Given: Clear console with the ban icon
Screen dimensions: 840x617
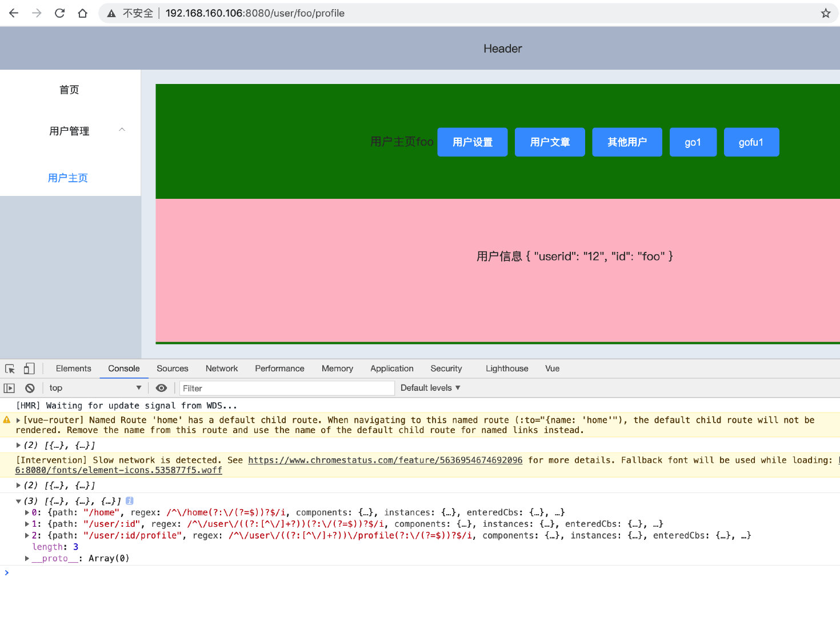Looking at the screenshot, I should 30,388.
